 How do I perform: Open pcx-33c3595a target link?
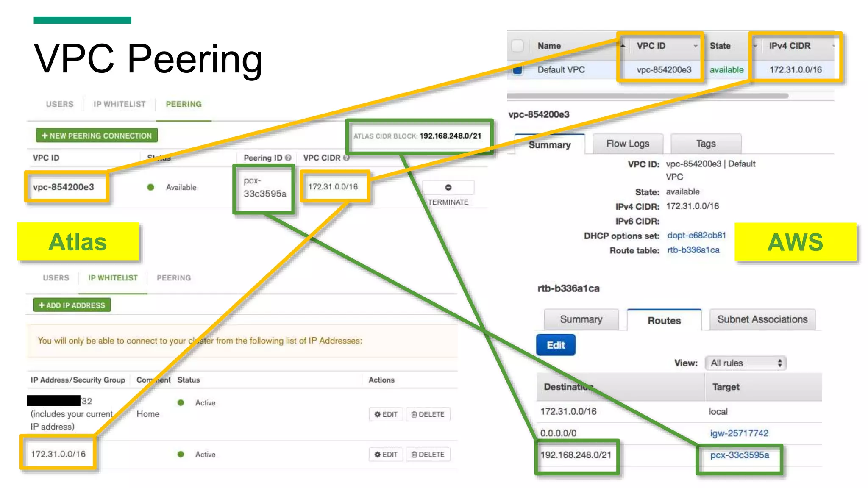click(x=740, y=455)
